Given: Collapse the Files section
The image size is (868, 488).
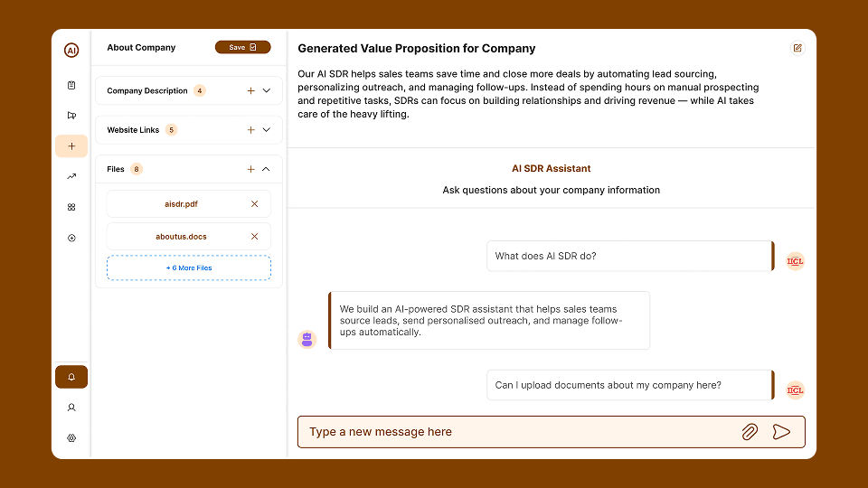Looking at the screenshot, I should pos(266,169).
